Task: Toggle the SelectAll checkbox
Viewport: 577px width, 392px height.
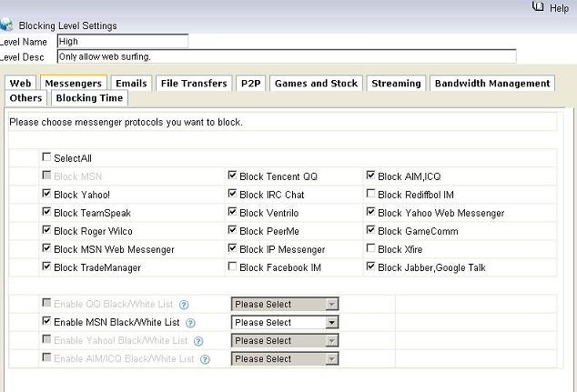Action: coord(46,157)
